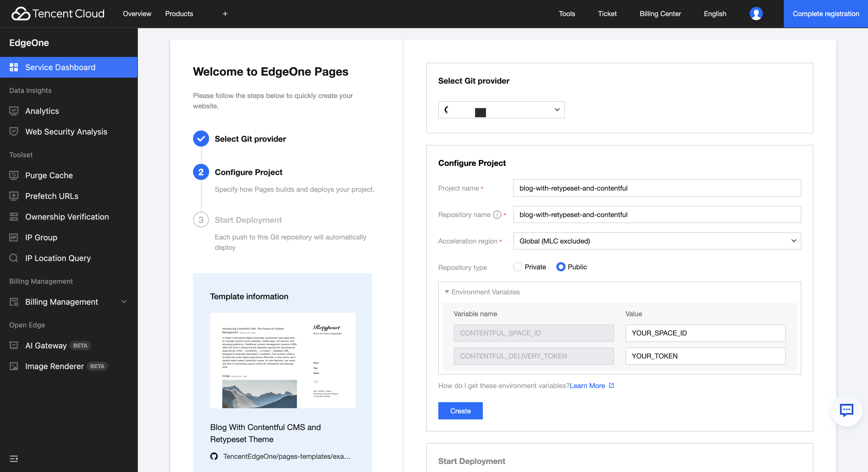Click the Purge Cache sidebar icon

14,175
